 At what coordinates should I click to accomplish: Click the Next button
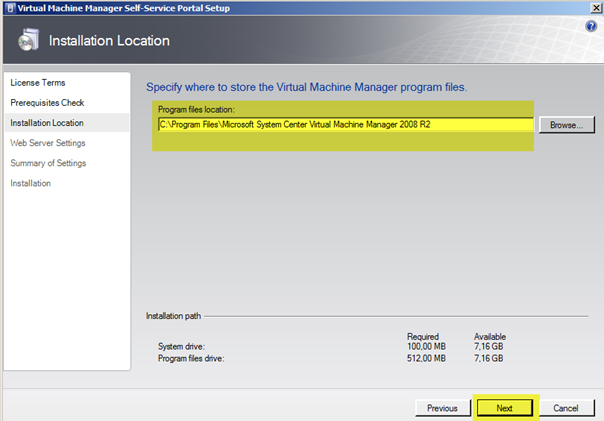[x=504, y=408]
